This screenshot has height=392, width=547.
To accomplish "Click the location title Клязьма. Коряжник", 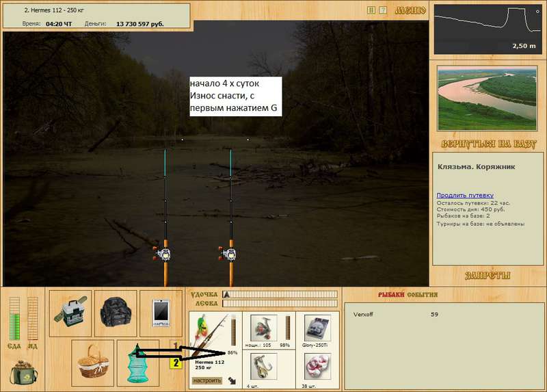I will [x=476, y=166].
